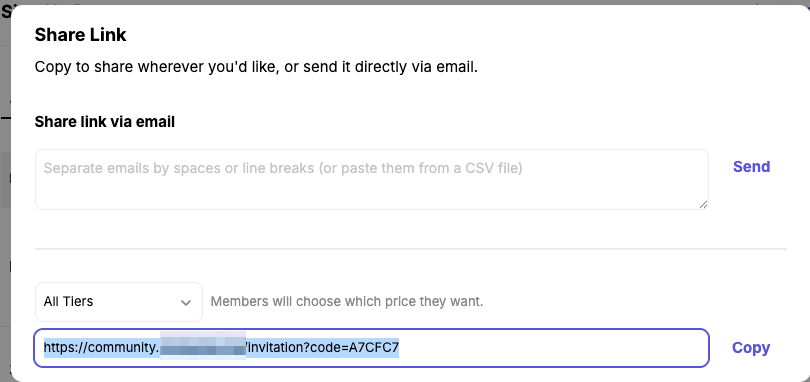The height and width of the screenshot is (382, 810).
Task: Focus the email addresses text area
Action: (371, 179)
